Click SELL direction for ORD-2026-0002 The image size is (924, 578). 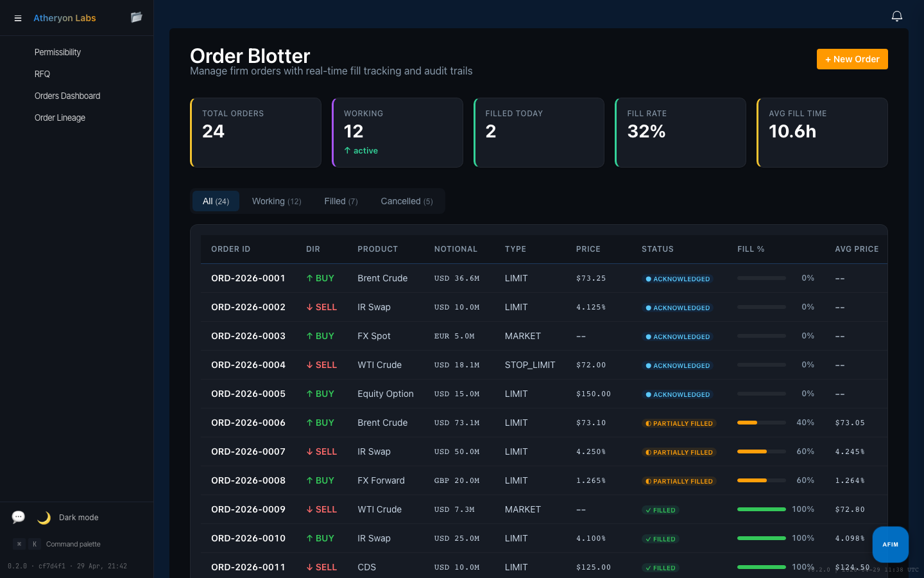pyautogui.click(x=321, y=307)
